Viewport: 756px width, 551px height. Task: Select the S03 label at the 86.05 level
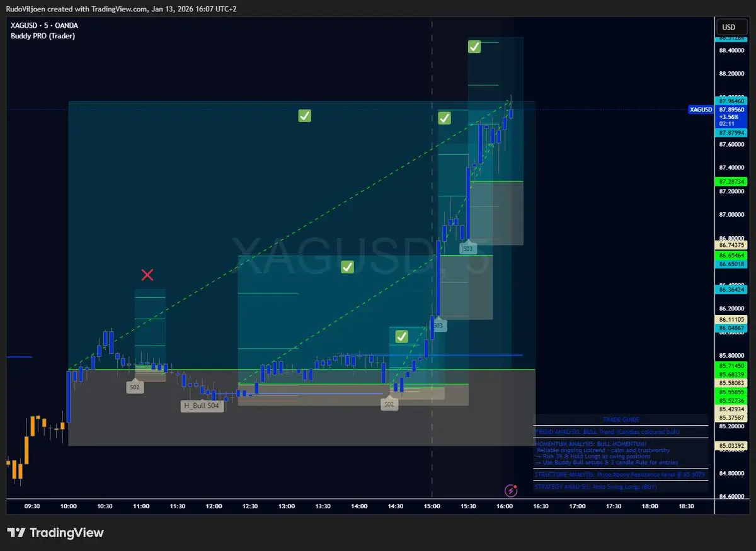click(439, 326)
